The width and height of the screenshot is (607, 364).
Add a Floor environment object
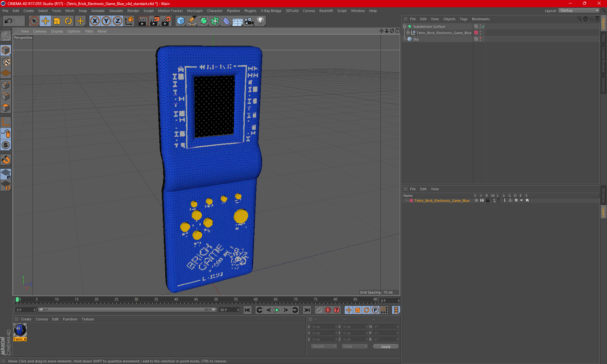tap(238, 21)
